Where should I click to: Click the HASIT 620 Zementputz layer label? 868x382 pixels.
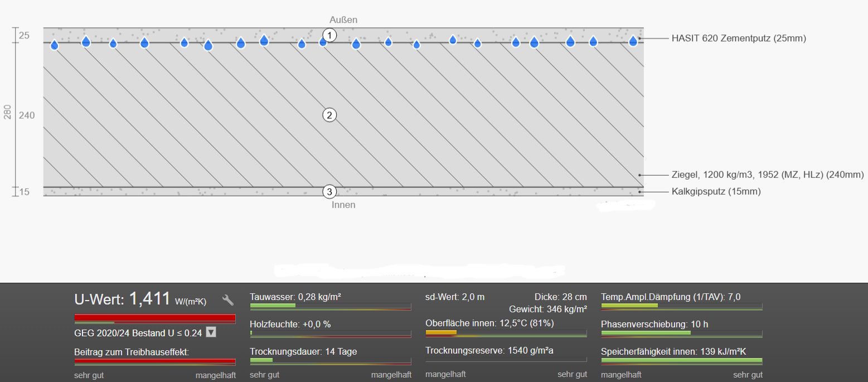tap(739, 38)
